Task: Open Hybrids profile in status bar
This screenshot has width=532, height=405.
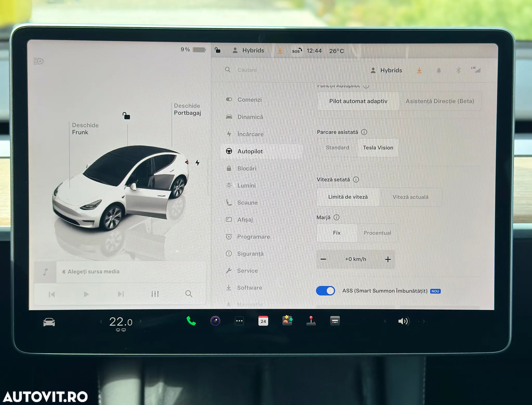Action: tap(248, 50)
